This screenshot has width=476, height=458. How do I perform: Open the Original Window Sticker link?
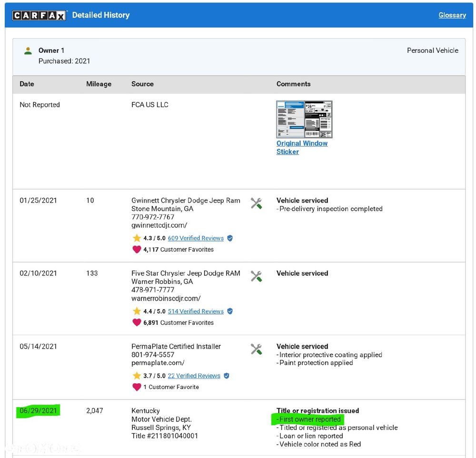(302, 147)
